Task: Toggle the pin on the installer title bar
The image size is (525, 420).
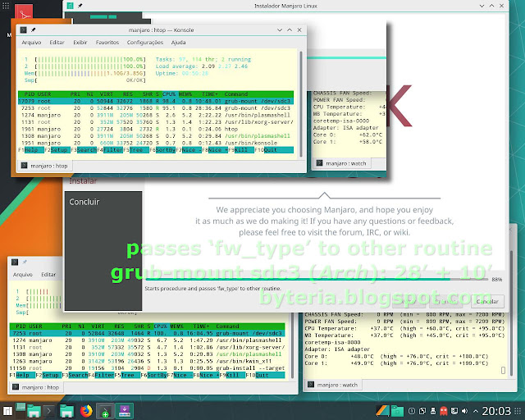Action: click(x=80, y=6)
